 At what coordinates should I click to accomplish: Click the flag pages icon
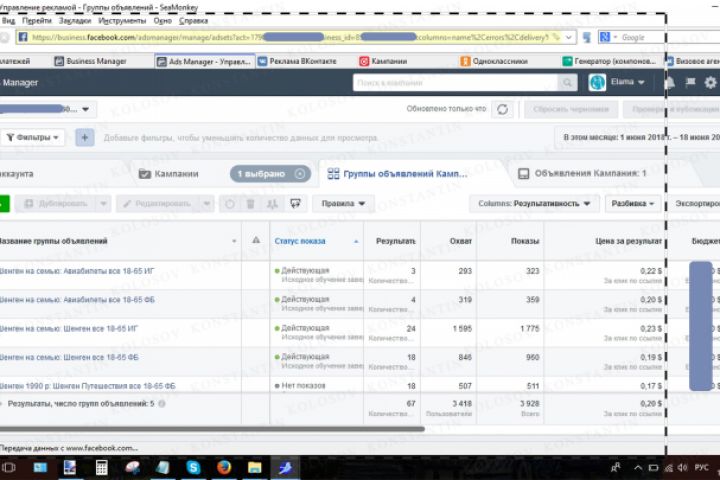[690, 83]
